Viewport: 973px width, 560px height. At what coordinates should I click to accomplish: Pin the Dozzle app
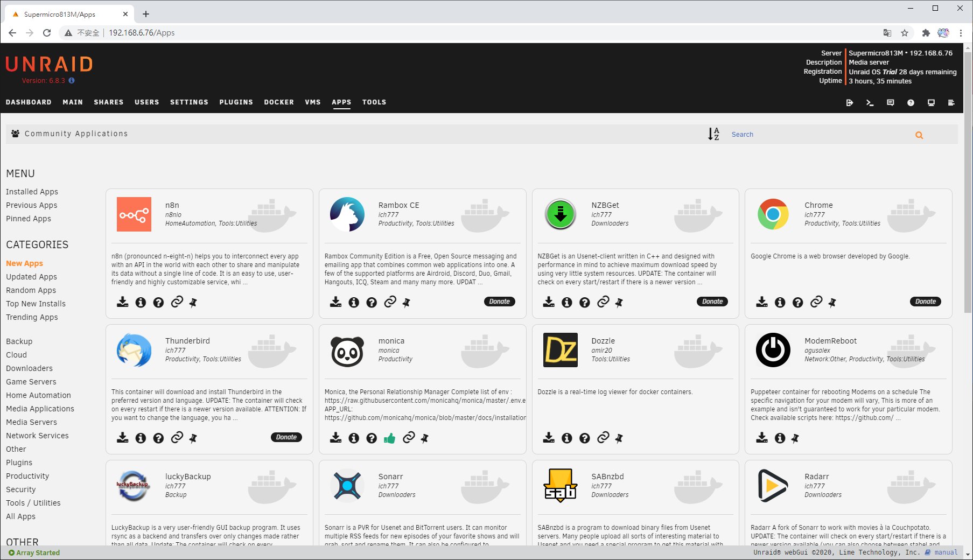pyautogui.click(x=619, y=438)
